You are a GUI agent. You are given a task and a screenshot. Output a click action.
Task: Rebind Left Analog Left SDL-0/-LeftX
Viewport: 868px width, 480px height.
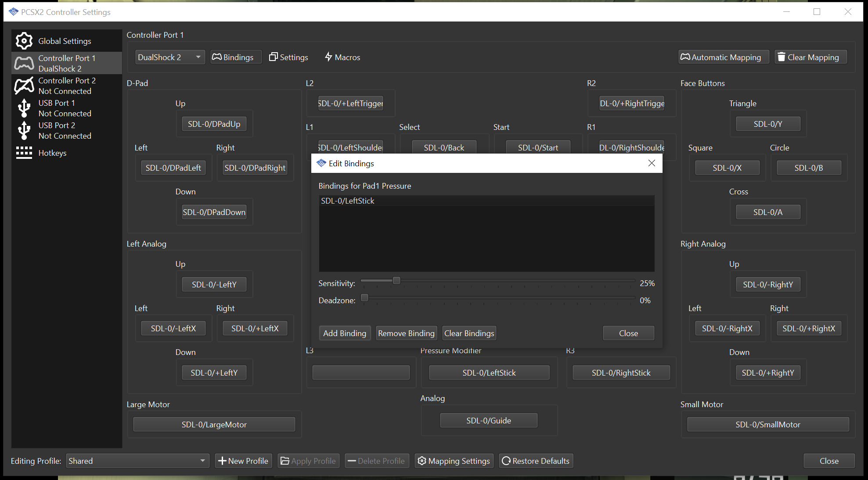(173, 328)
